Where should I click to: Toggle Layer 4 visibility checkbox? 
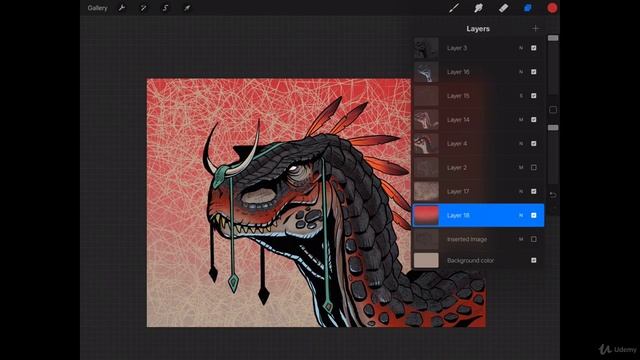pyautogui.click(x=533, y=144)
